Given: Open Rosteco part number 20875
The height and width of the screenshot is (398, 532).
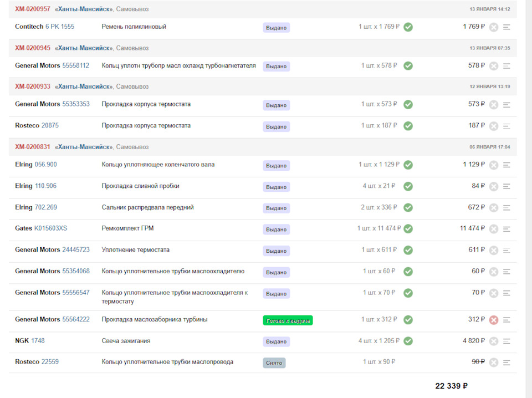Looking at the screenshot, I should (x=50, y=125).
